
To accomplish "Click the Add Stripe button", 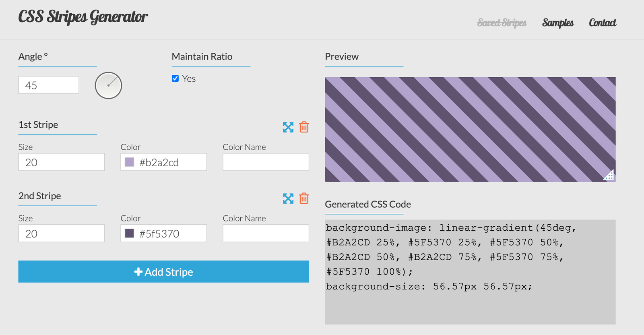I will [163, 272].
